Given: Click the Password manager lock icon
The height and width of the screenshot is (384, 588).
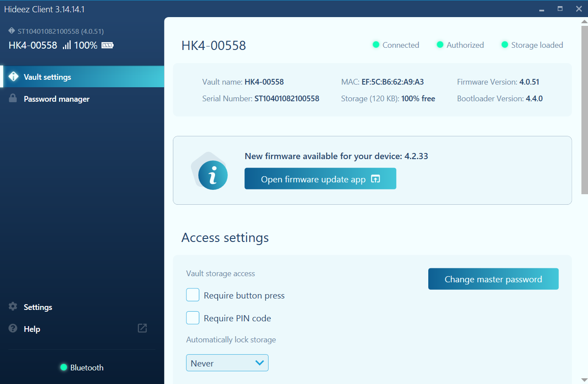Looking at the screenshot, I should (13, 99).
